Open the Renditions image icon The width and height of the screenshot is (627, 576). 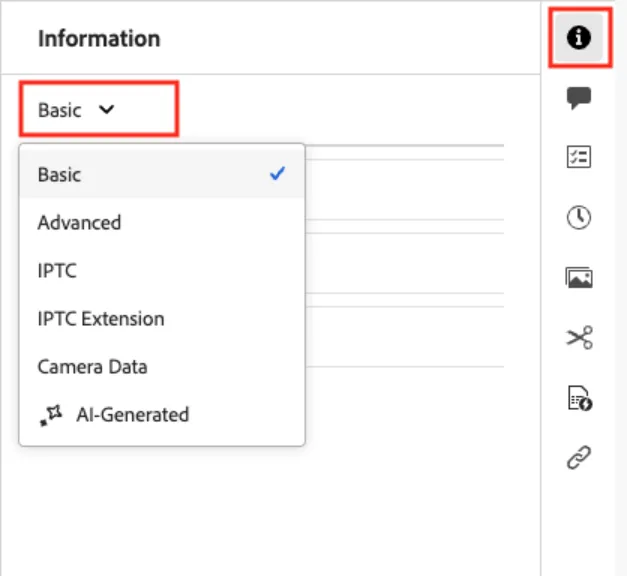pyautogui.click(x=579, y=278)
